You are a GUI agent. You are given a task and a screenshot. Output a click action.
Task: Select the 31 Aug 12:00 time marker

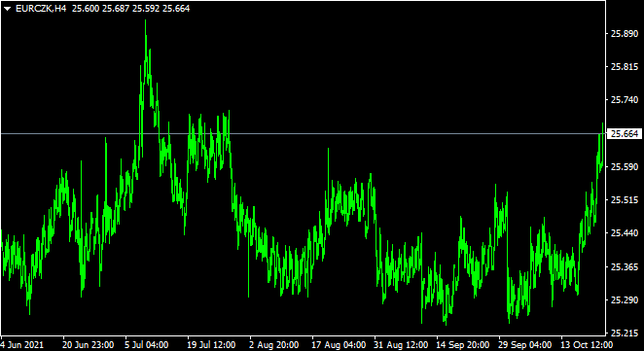coord(401,344)
